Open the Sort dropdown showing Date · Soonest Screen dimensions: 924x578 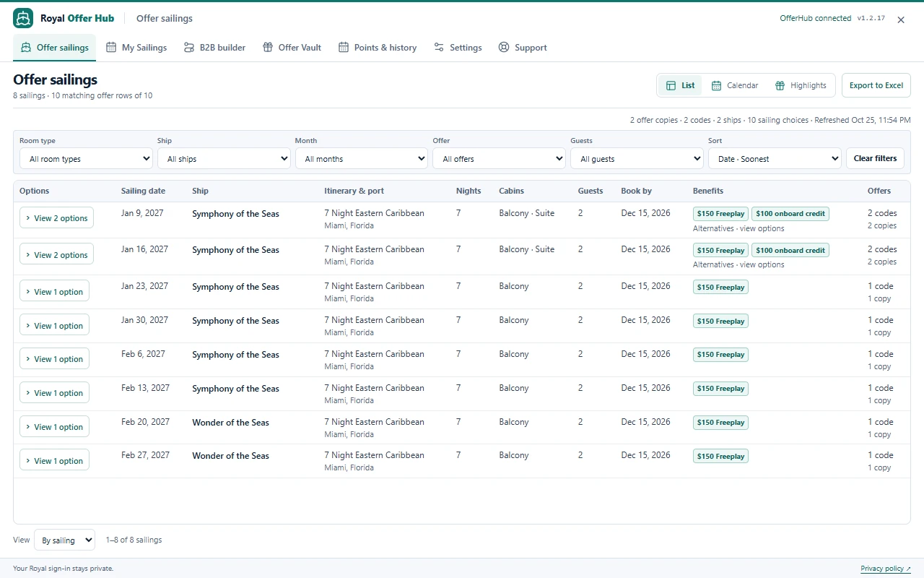(x=775, y=159)
